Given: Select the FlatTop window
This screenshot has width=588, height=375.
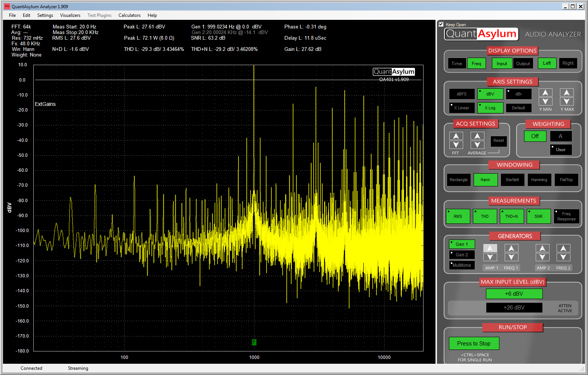Looking at the screenshot, I should click(x=566, y=180).
